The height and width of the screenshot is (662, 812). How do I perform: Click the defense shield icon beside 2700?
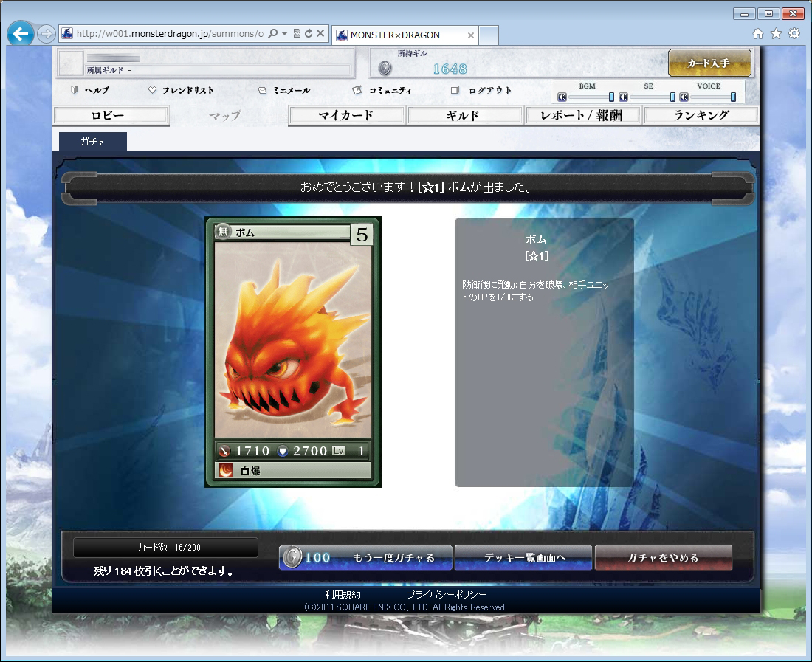tap(283, 452)
